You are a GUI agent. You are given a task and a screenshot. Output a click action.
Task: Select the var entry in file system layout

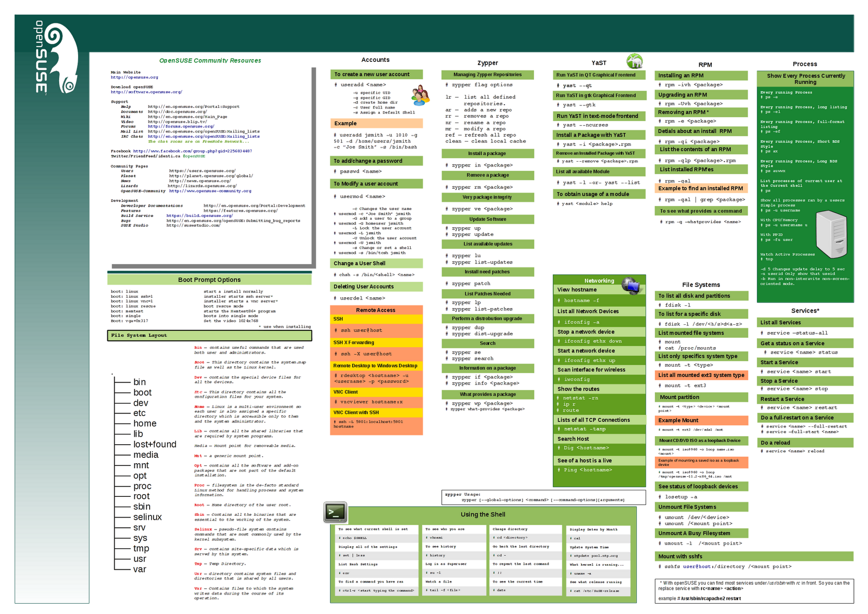(x=140, y=569)
